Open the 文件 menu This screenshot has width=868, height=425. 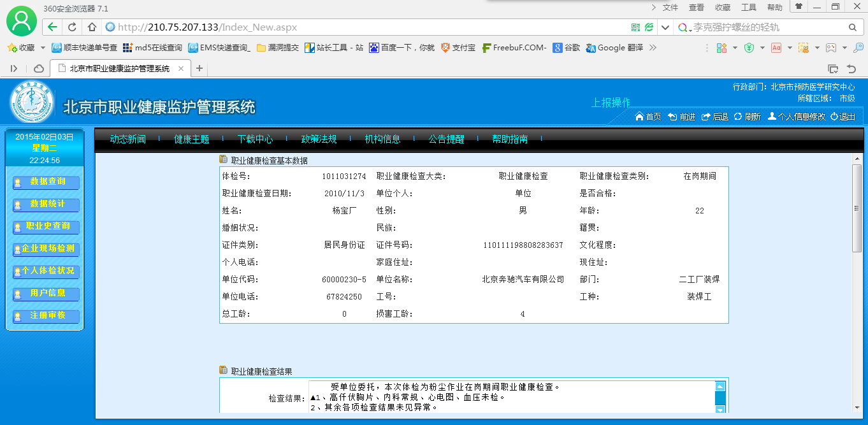[x=670, y=8]
